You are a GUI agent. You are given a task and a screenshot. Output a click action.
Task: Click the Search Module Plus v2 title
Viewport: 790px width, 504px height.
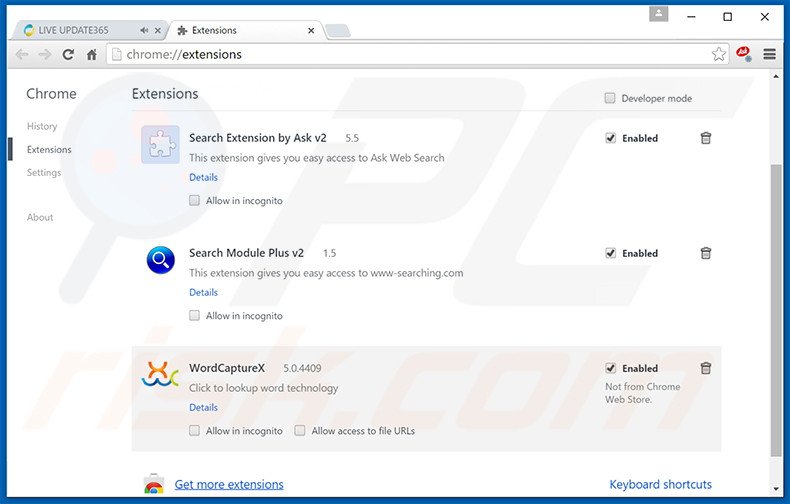tap(246, 253)
